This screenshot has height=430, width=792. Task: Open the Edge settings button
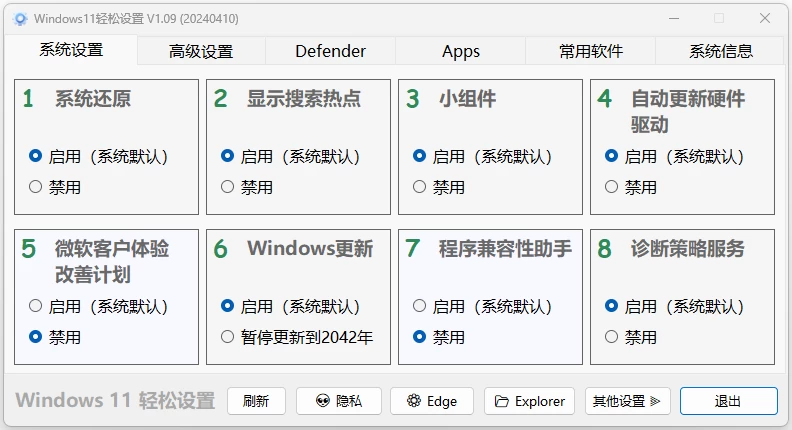[x=432, y=401]
